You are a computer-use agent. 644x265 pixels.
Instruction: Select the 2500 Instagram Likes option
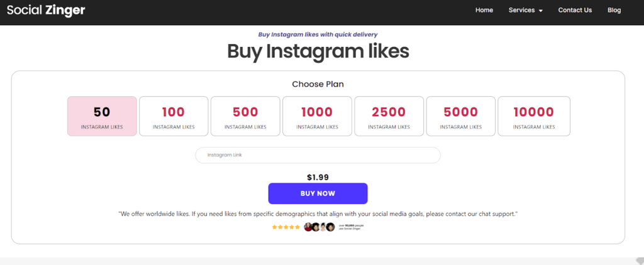[x=389, y=116]
